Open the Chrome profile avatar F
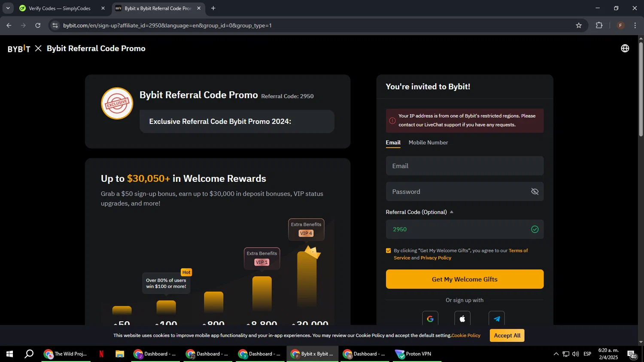Screen dimensions: 644x362 [620, 26]
